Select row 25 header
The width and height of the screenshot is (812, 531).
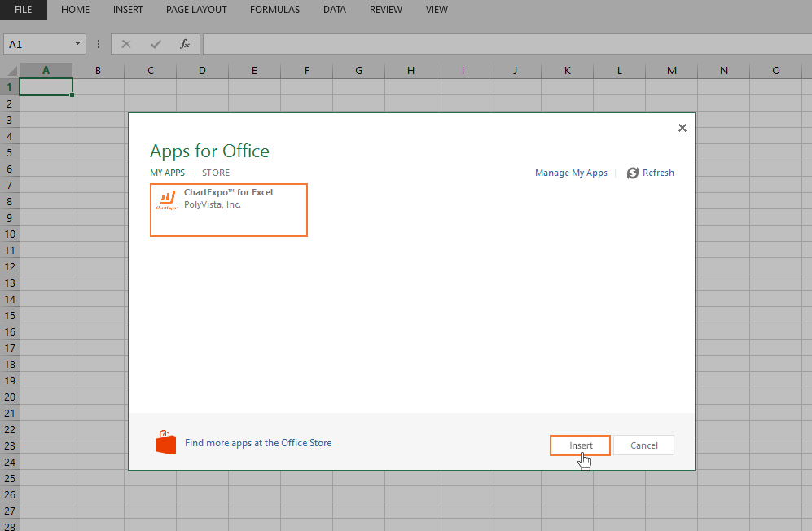9,478
